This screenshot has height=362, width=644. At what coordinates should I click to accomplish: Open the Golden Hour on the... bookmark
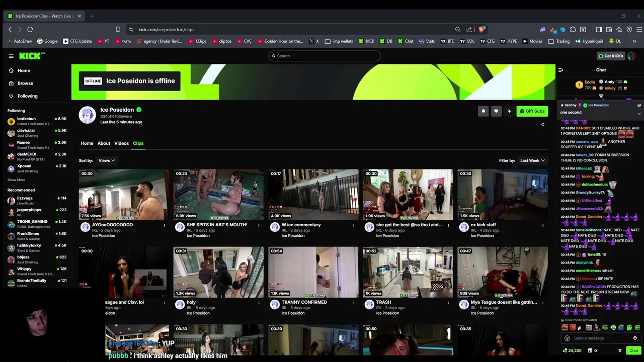[x=280, y=41]
